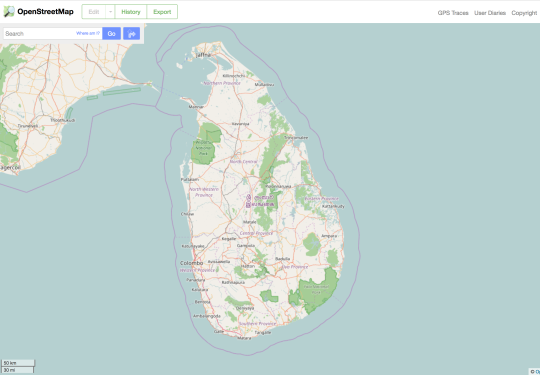Click the Northern Province label
This screenshot has width=540, height=375.
(222, 83)
